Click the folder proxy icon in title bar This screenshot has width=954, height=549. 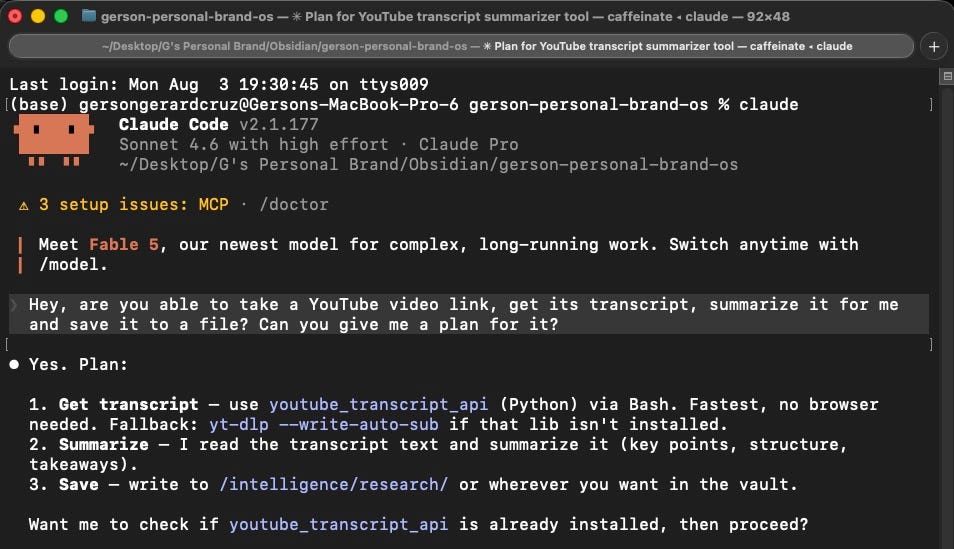pos(89,16)
